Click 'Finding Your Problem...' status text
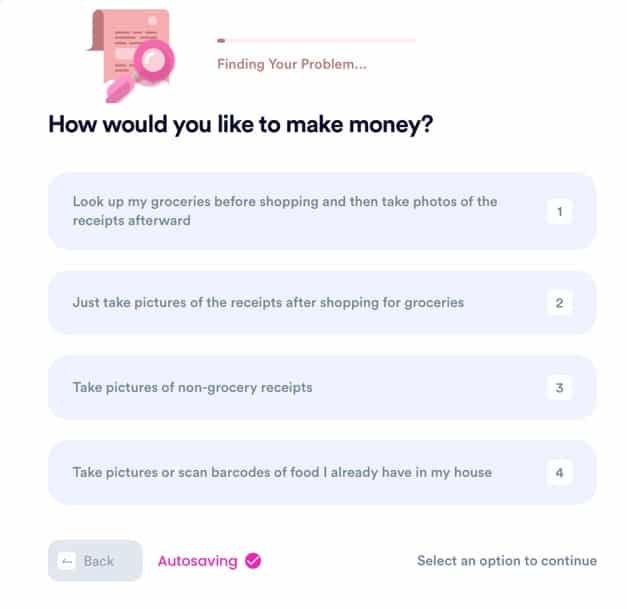This screenshot has width=627, height=609. click(292, 64)
